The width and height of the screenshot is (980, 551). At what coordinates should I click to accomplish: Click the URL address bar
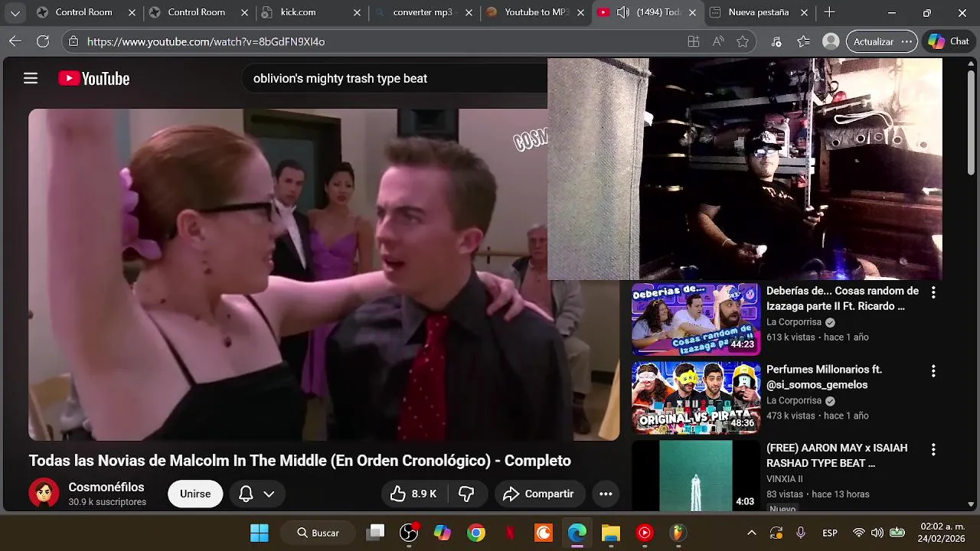click(x=375, y=41)
